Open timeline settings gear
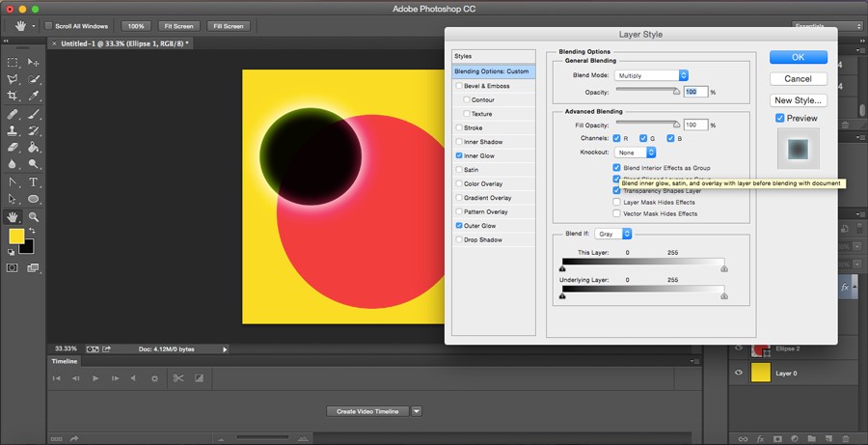868x445 pixels. (x=155, y=378)
